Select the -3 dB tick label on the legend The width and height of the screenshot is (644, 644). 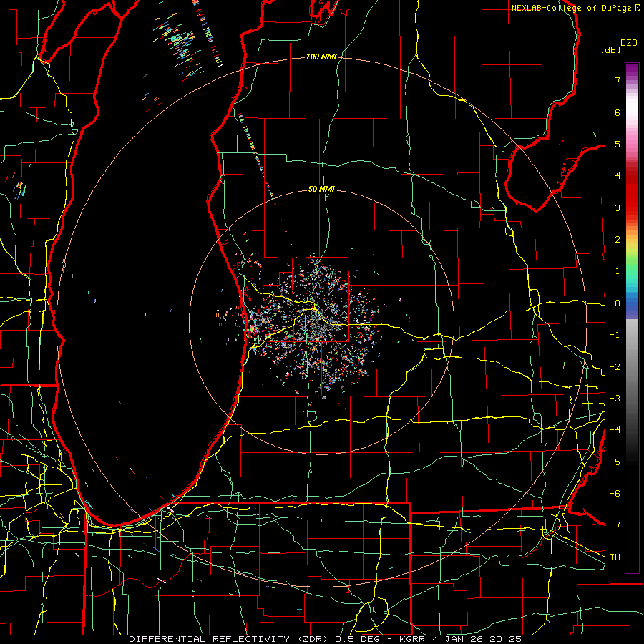point(615,399)
